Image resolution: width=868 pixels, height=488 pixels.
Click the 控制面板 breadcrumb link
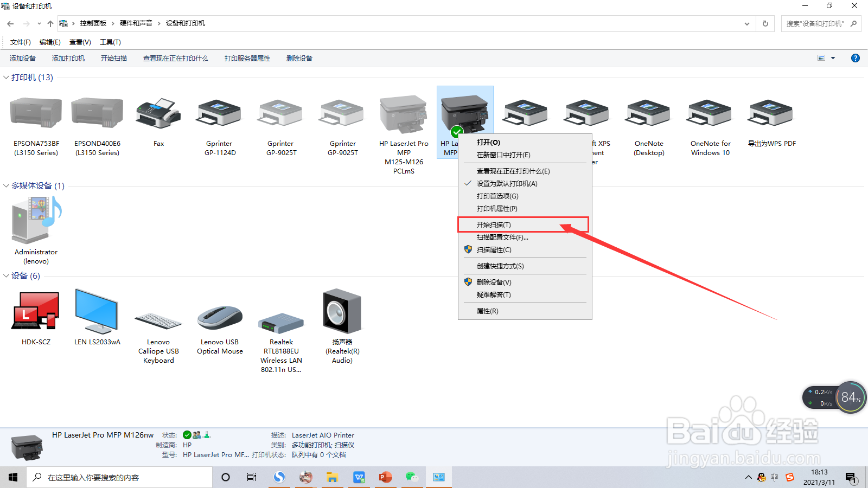point(93,23)
